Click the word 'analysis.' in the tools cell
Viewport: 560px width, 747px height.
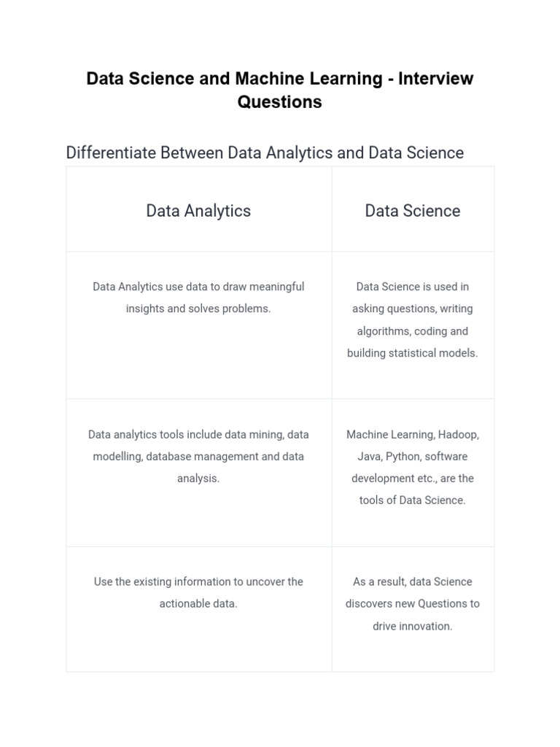click(198, 479)
